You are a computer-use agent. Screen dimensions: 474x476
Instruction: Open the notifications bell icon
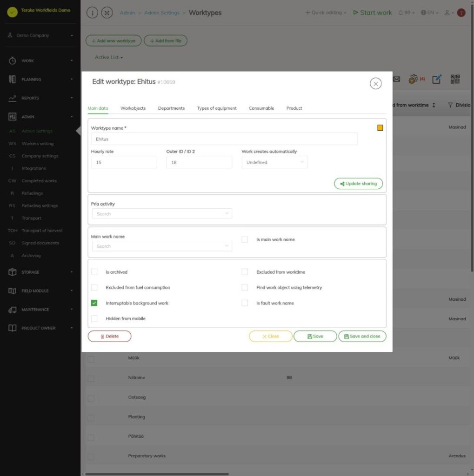401,13
